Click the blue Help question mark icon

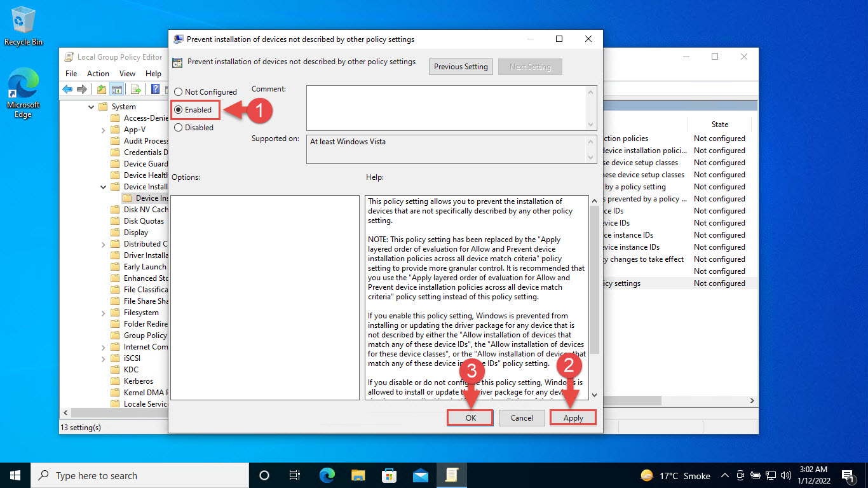pos(155,89)
